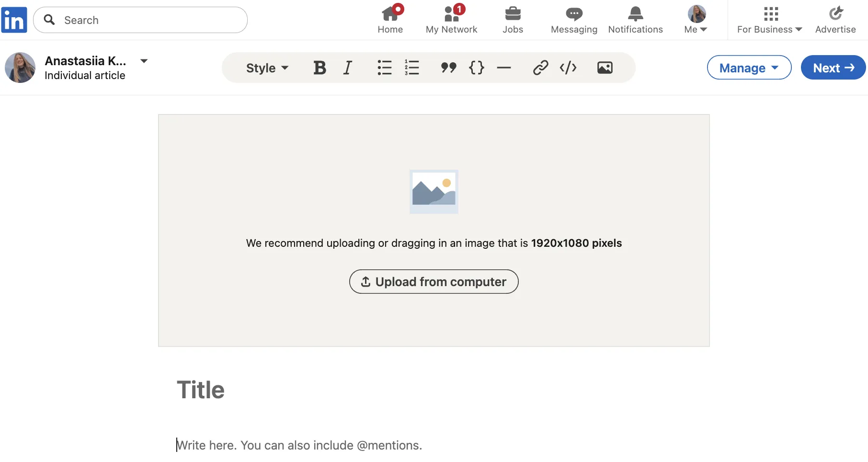Go to the Jobs section
Screen dimensions: 868x462
pos(513,19)
